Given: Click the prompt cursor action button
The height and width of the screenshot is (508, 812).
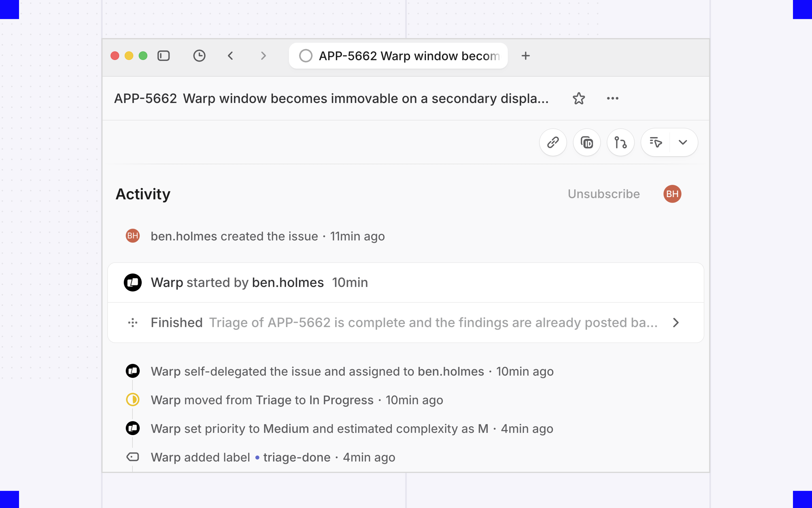Looking at the screenshot, I should pos(656,143).
